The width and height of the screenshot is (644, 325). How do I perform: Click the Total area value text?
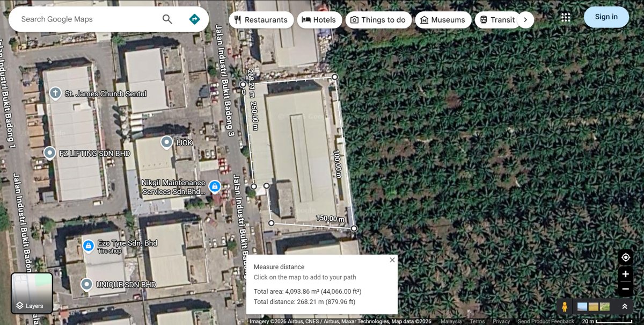[x=323, y=291]
